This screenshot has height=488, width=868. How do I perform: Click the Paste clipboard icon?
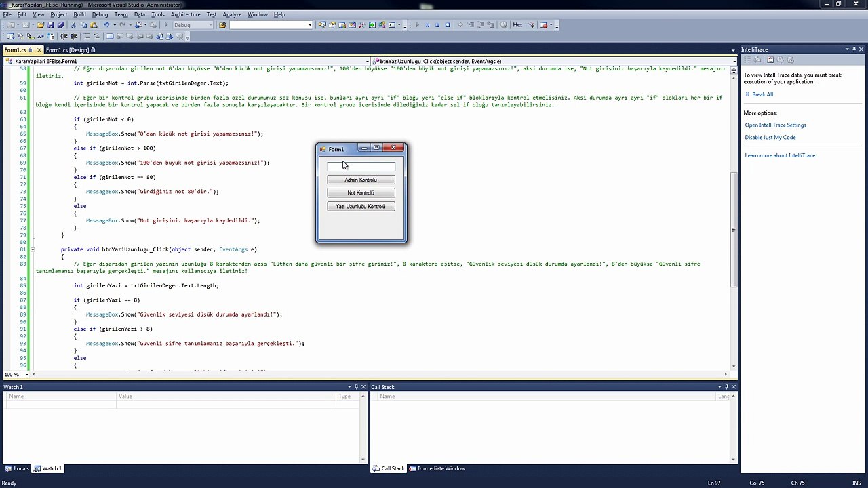pos(94,25)
